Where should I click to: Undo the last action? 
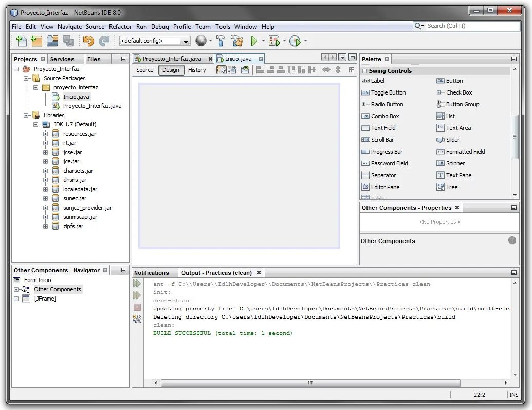88,41
